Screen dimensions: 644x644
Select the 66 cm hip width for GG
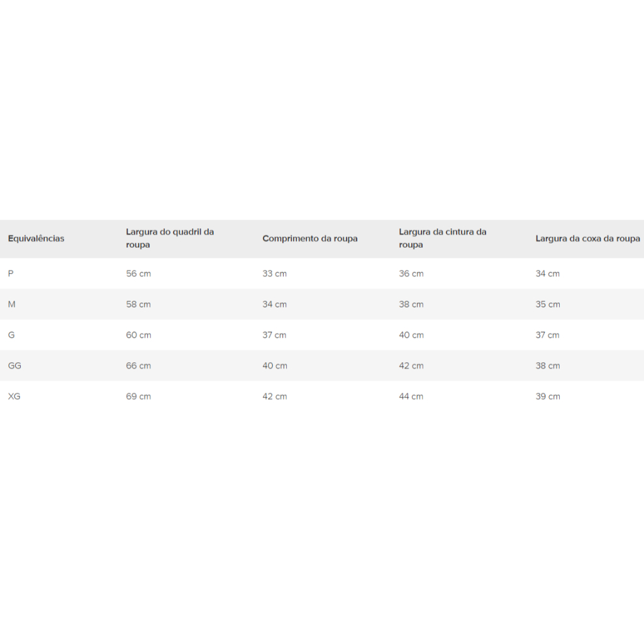pos(138,365)
